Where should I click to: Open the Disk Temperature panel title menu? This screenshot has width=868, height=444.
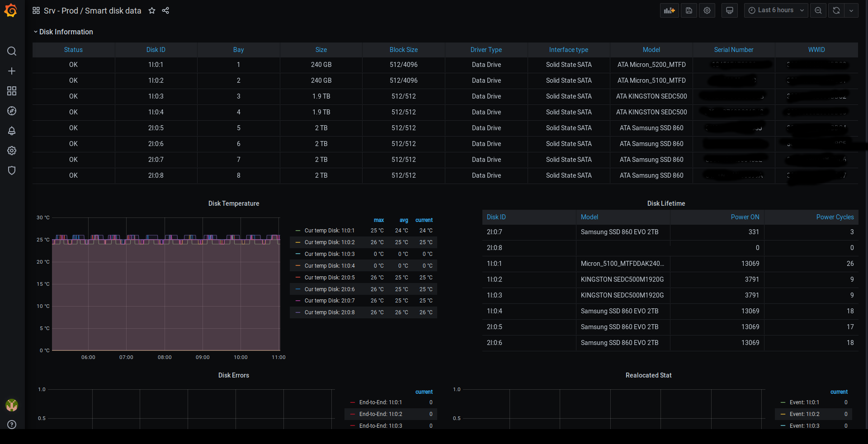[234, 203]
